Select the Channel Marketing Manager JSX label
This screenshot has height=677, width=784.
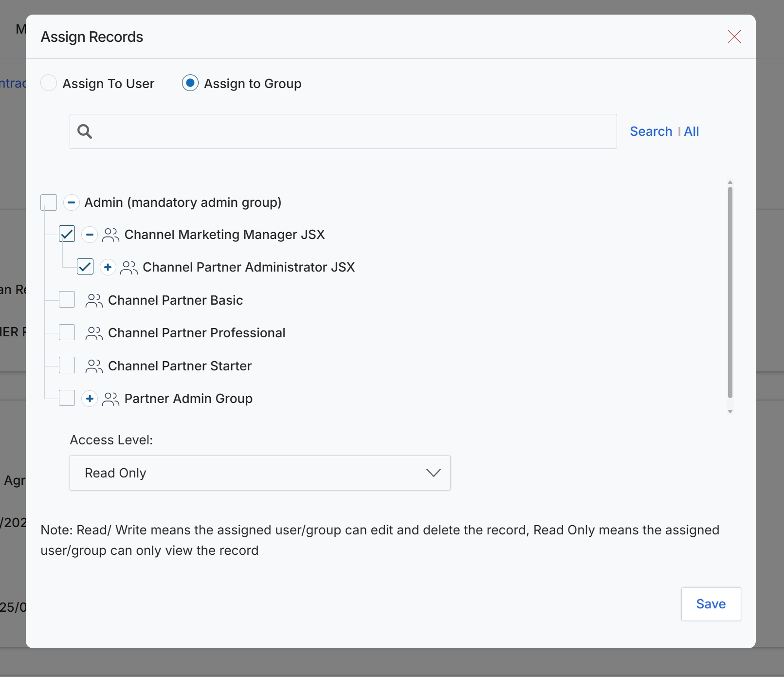[x=224, y=235]
